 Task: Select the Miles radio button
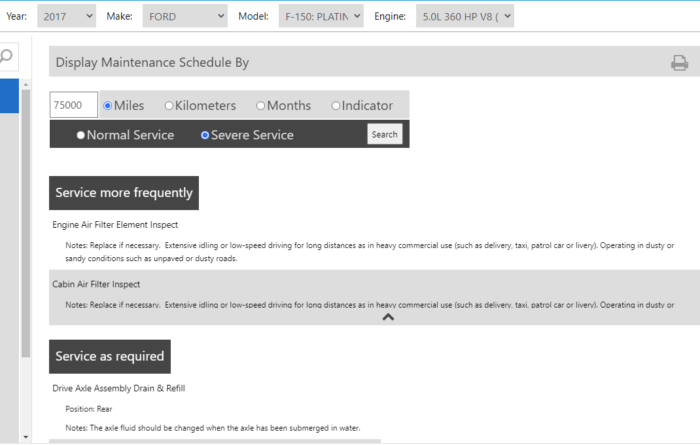[108, 106]
